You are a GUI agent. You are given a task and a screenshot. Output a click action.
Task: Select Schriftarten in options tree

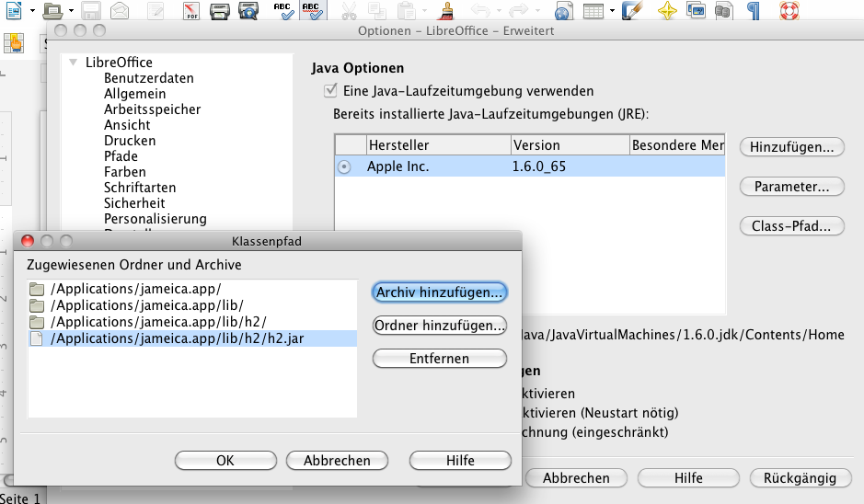[140, 188]
